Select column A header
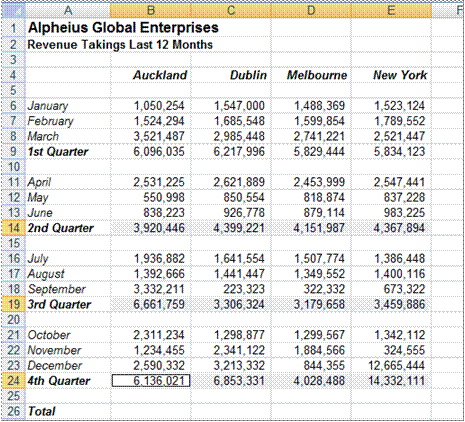The height and width of the screenshot is (422, 465). (68, 11)
